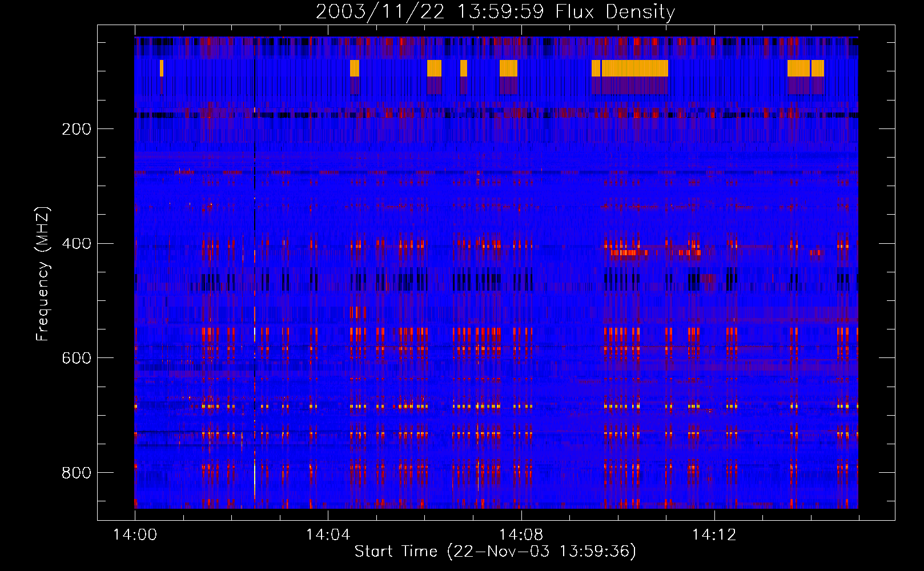Click the 14:04 time tick label

328,534
